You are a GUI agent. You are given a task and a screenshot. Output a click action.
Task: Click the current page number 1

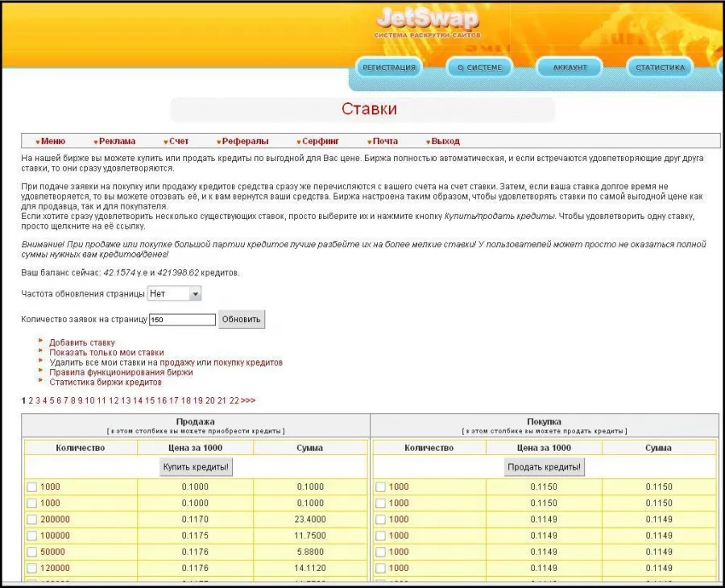click(23, 400)
